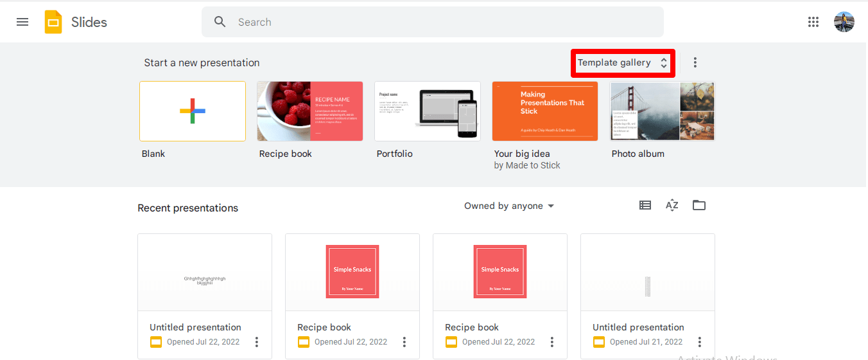Open the Google apps grid
868x360 pixels.
(813, 22)
